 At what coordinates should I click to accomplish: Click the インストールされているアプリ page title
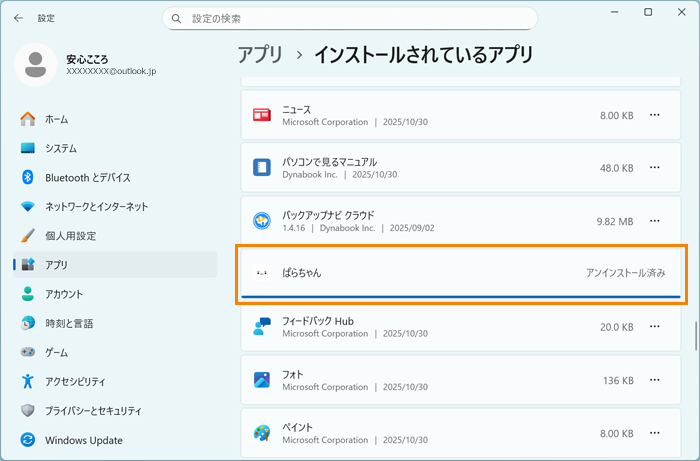coord(424,55)
